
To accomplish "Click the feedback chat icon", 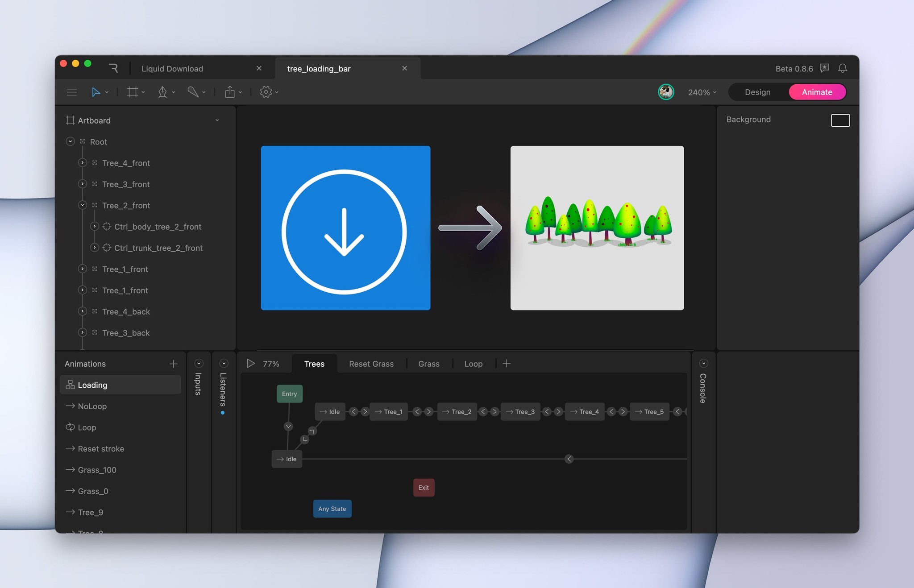I will pyautogui.click(x=825, y=68).
